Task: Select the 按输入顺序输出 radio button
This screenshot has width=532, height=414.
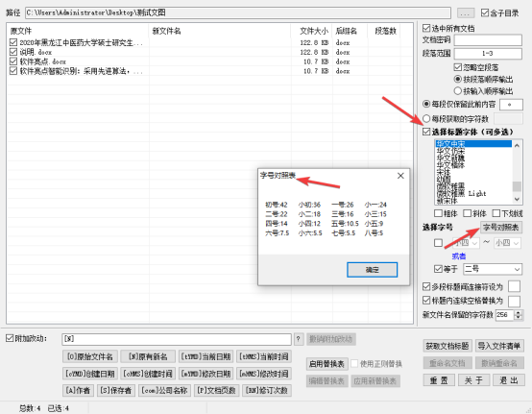Action: tap(458, 91)
